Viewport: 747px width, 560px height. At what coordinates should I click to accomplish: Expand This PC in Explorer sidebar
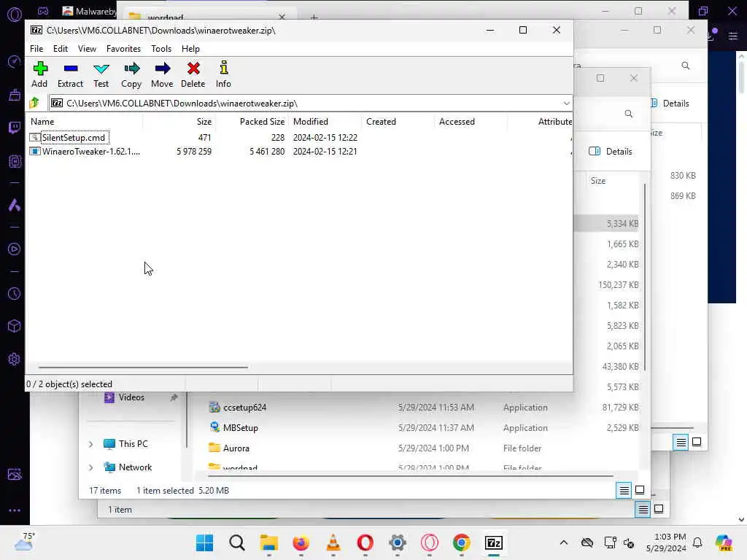coord(90,444)
